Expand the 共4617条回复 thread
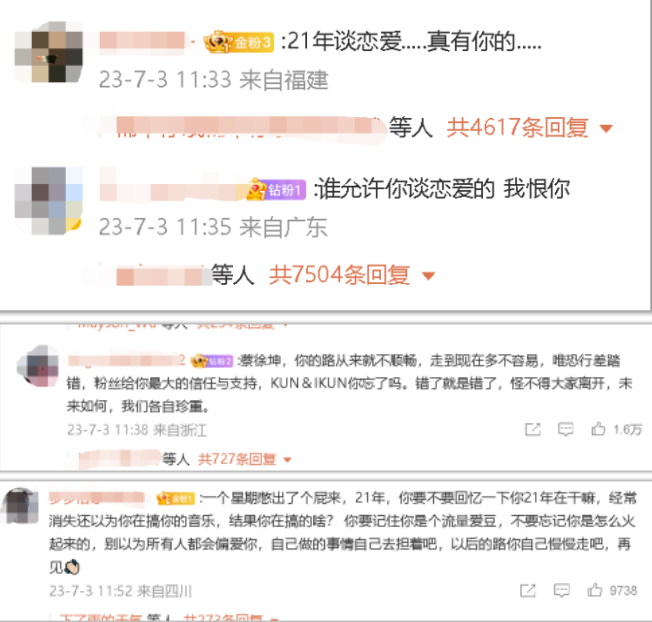The image size is (652, 622). click(518, 127)
